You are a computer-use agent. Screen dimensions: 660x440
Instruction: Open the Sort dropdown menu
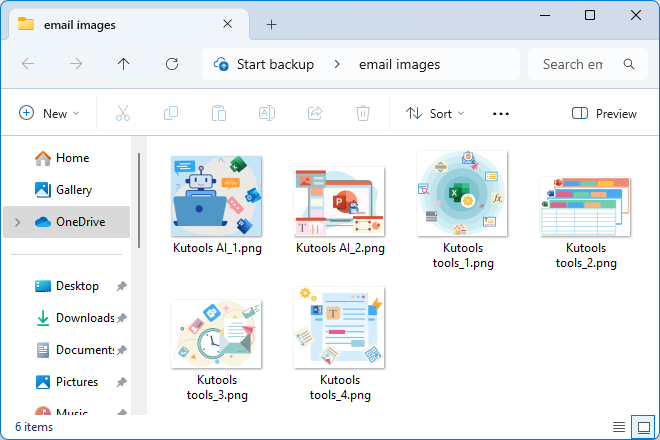[x=435, y=114]
